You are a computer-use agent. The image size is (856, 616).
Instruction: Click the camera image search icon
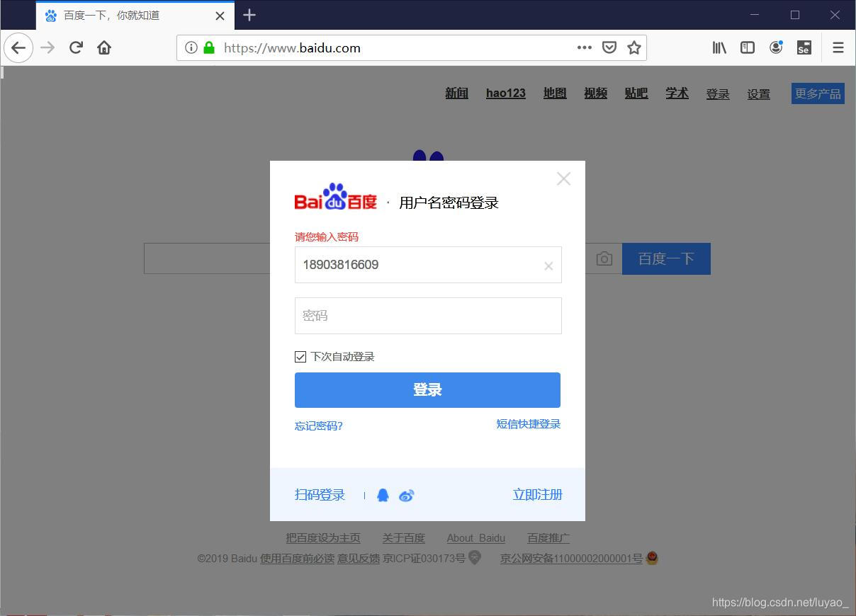[604, 259]
